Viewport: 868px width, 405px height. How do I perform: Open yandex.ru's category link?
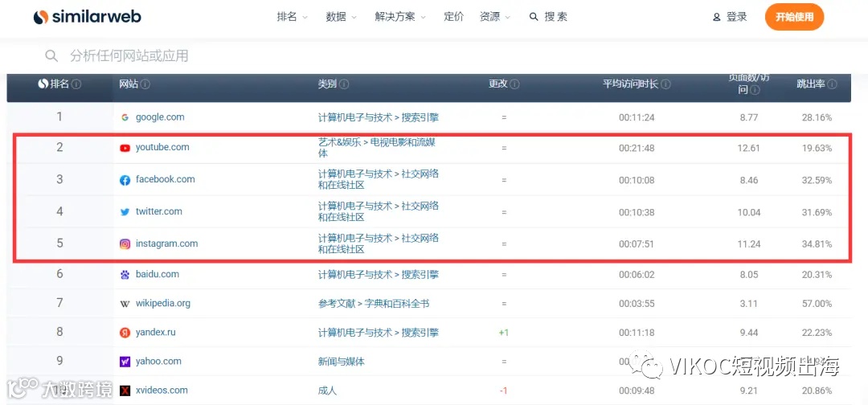tap(379, 333)
